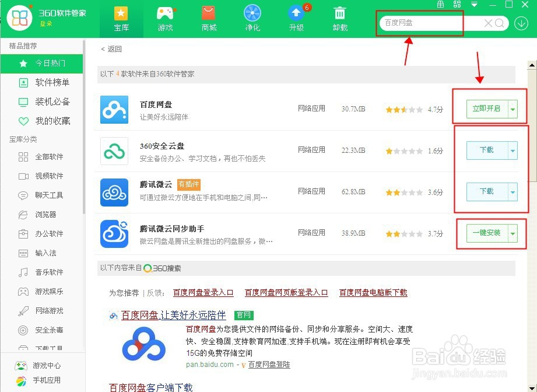Click 一键安装 for 腾讯微云同步助手
Image resolution: width=537 pixels, height=392 pixels.
point(487,233)
